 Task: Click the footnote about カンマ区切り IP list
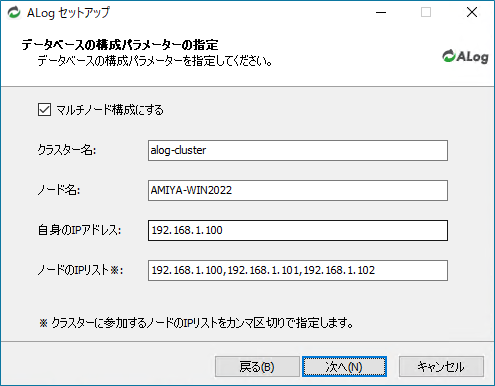(x=196, y=323)
